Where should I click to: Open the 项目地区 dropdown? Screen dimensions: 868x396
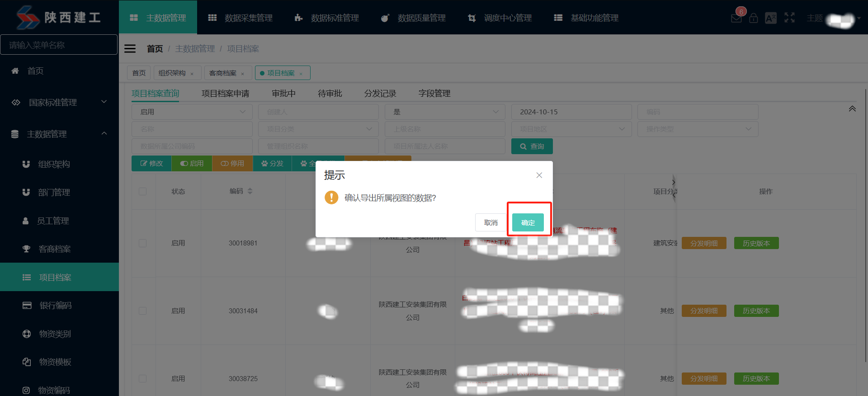(x=571, y=129)
